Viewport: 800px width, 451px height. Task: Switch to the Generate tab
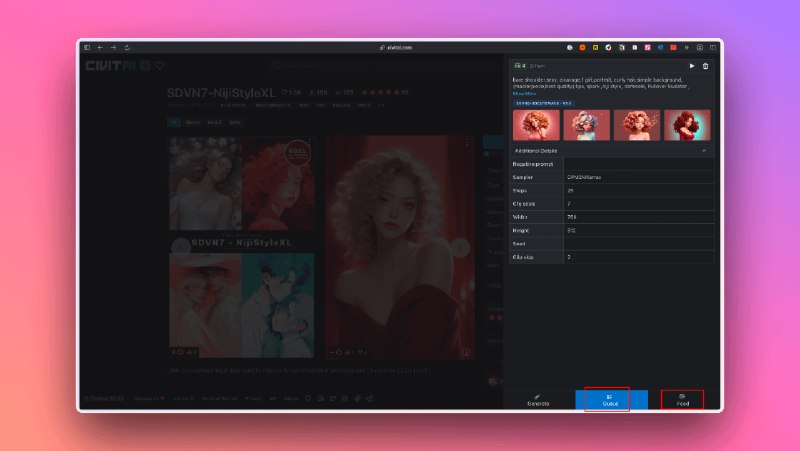538,400
